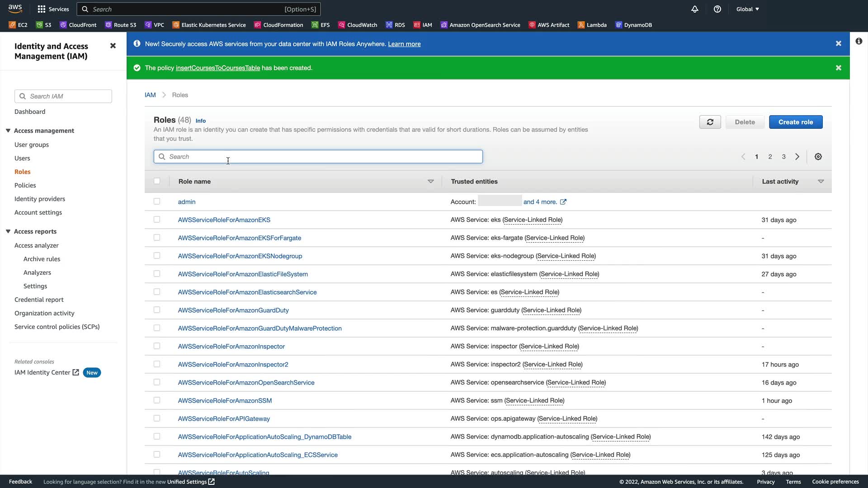Open Policies in the IAM sidebar
This screenshot has width=868, height=488.
(x=25, y=185)
